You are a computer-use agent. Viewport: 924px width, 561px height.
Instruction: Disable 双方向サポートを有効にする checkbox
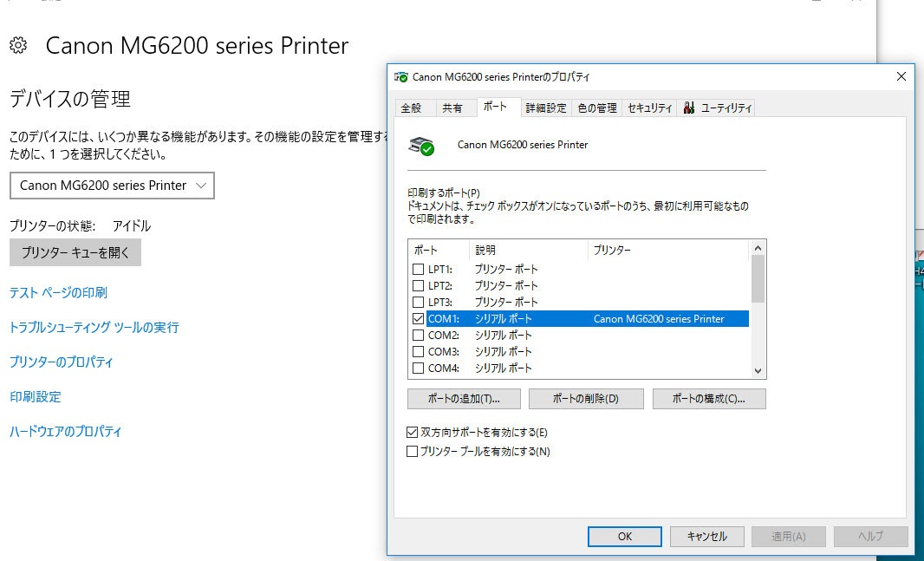413,433
